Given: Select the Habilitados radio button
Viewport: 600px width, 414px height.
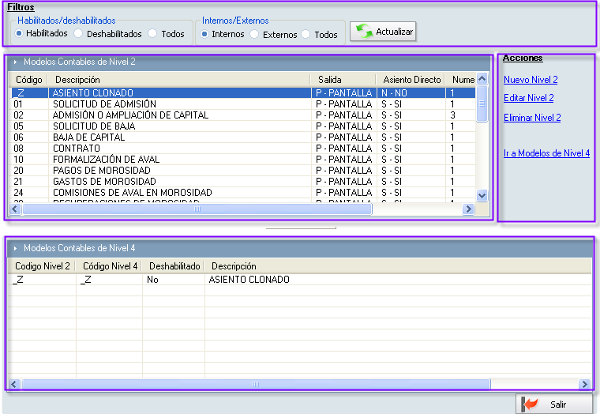Looking at the screenshot, I should coord(21,33).
